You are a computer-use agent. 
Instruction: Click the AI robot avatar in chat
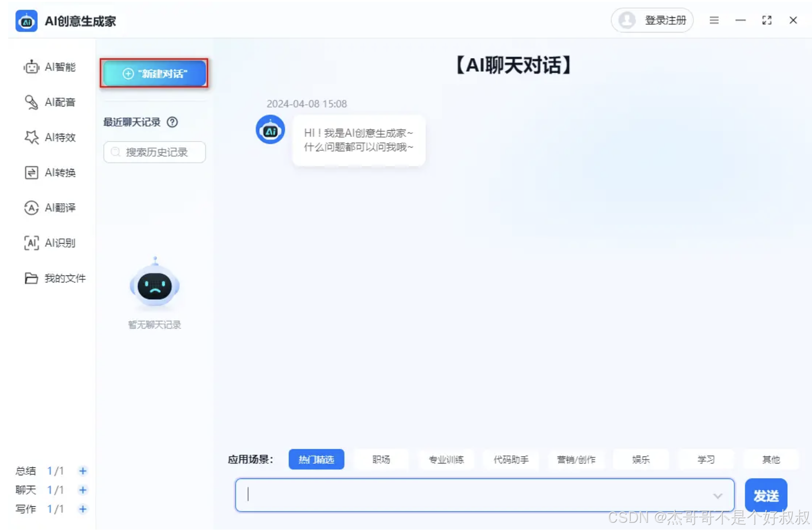pyautogui.click(x=270, y=129)
